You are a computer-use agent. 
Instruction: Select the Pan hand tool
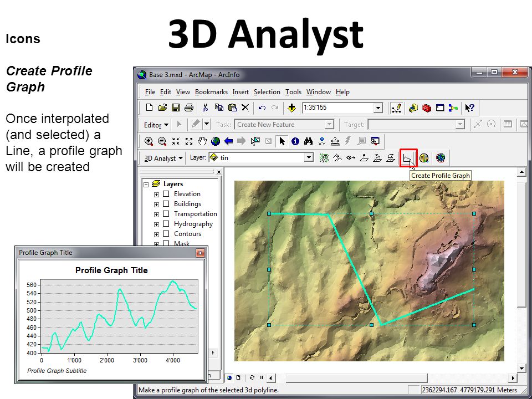point(202,141)
